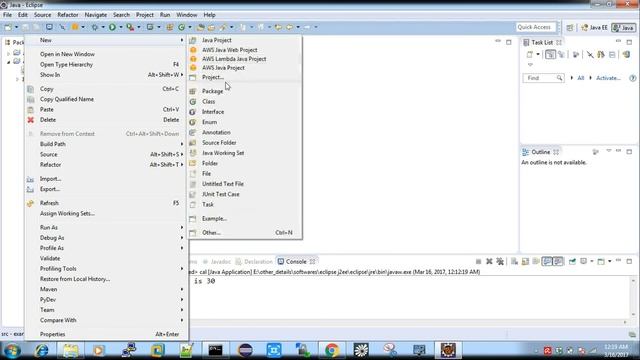Switch to Java EE perspective
The image size is (640, 360).
pyautogui.click(x=594, y=27)
